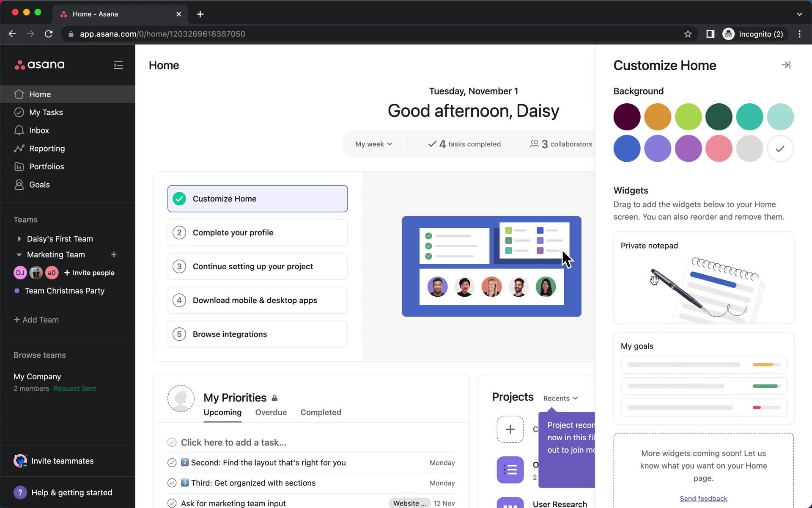
Task: Select the purple background color
Action: pos(688,149)
